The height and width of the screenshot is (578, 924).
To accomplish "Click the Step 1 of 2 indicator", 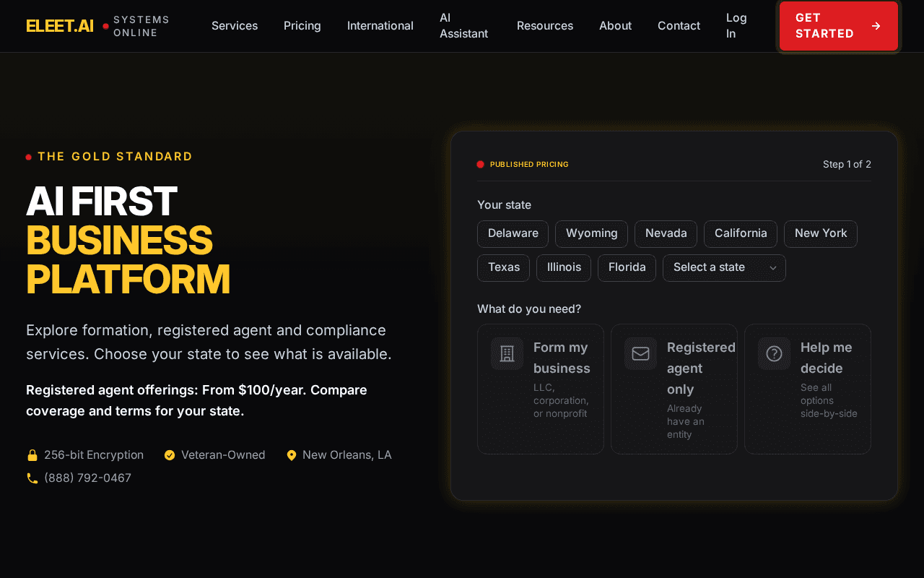I will 847,165.
